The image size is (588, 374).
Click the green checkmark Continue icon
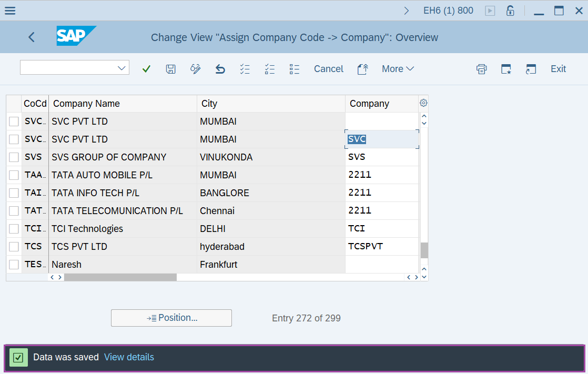146,68
